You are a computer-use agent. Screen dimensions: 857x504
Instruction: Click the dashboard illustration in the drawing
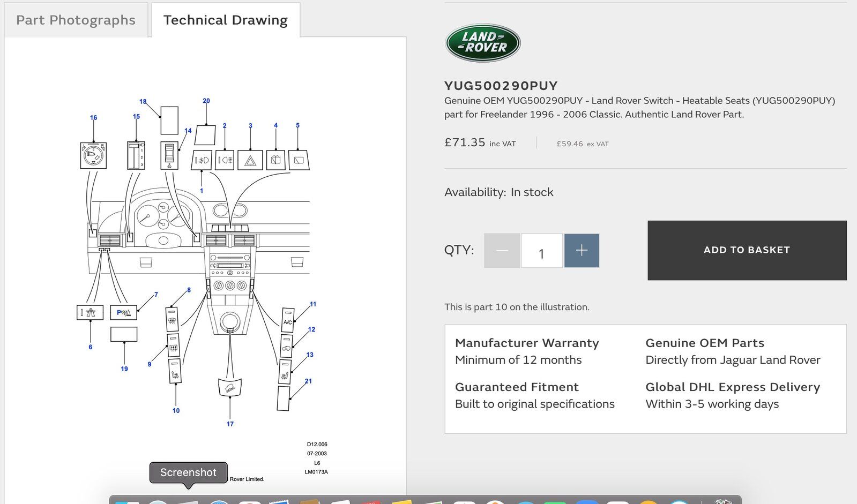coord(199,262)
